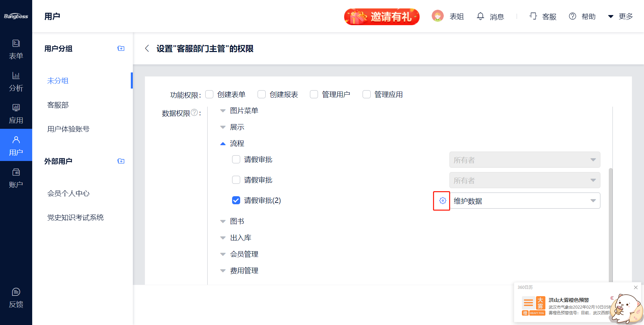
Task: Click the data permissions list scrollbar
Action: pyautogui.click(x=610, y=225)
